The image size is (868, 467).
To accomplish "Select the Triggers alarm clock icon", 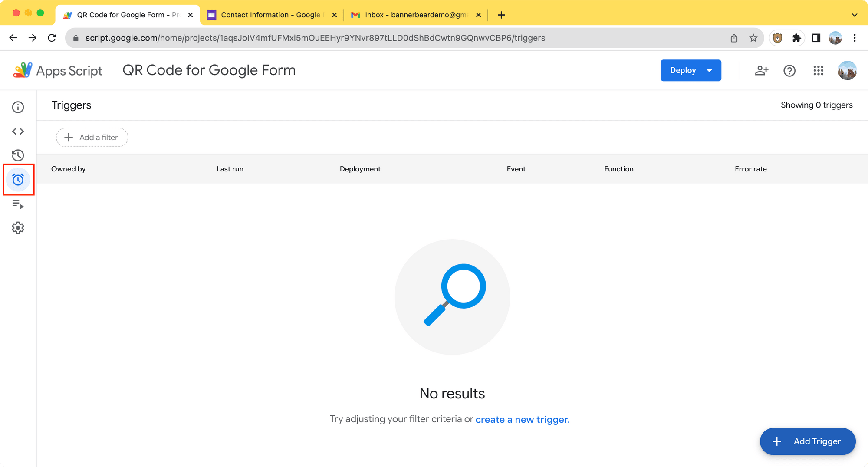I will 18,180.
